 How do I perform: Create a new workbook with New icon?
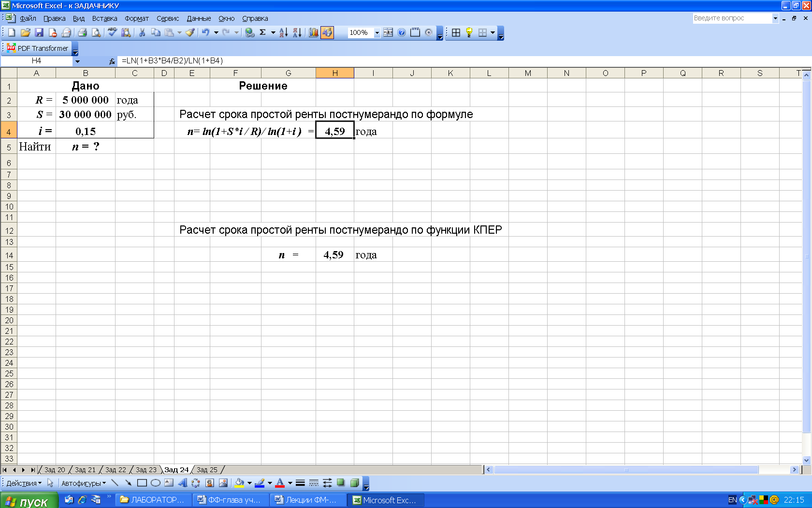tap(12, 32)
